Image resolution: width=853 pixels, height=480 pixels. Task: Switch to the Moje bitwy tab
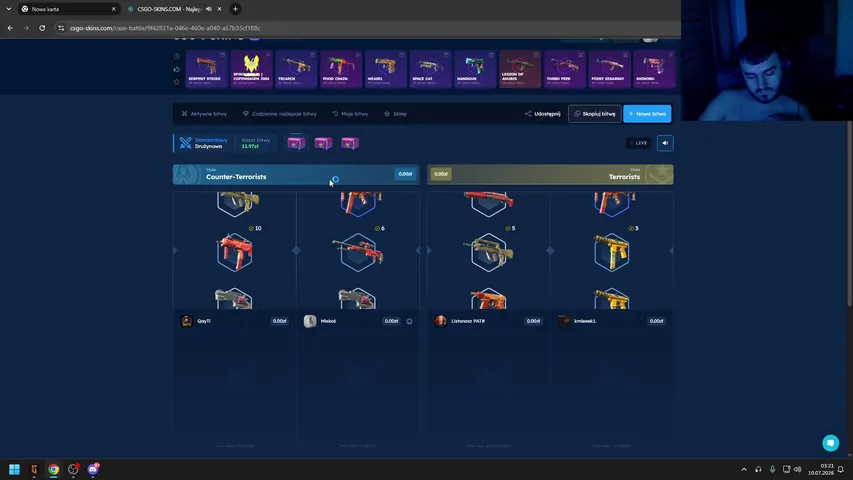pos(350,114)
